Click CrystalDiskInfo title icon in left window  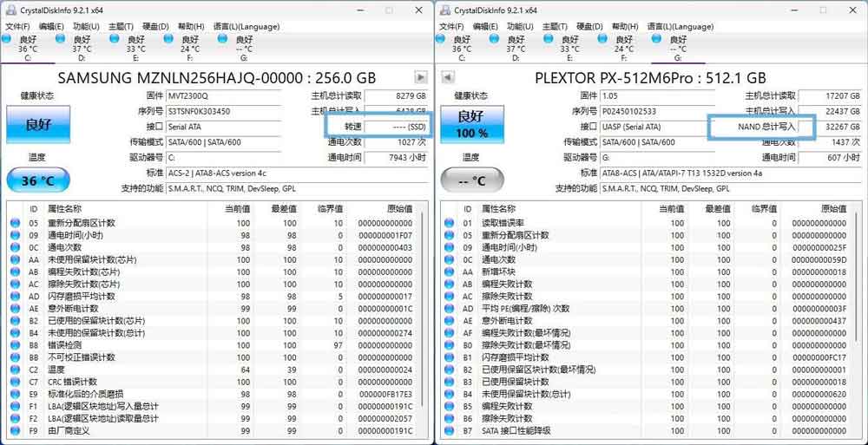point(10,10)
